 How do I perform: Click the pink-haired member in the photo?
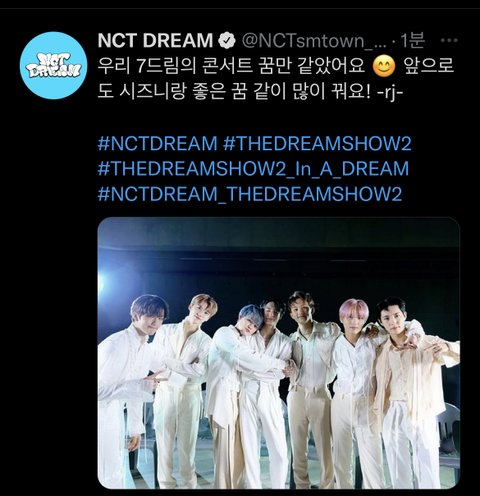click(355, 390)
